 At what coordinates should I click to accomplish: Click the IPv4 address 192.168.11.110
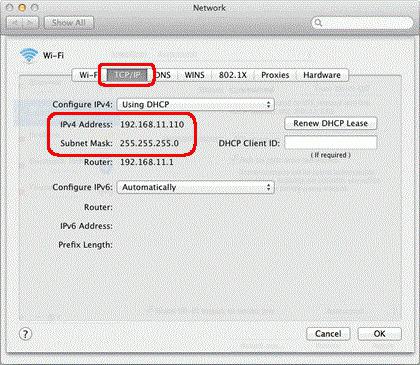point(152,124)
